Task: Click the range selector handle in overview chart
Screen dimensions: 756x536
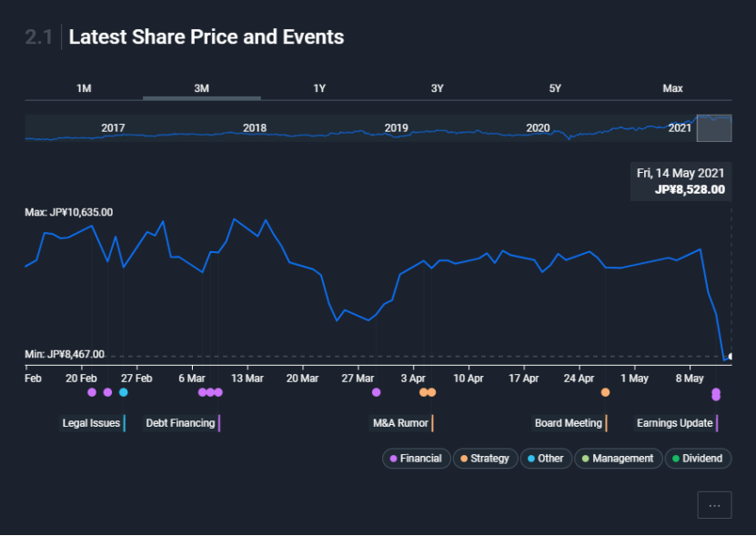Action: (714, 128)
